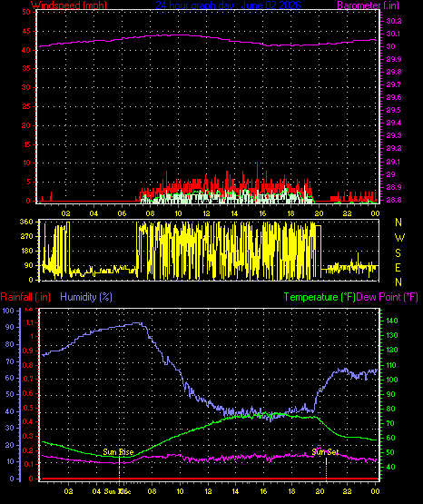Click the 0.2 rainfall axis value

pyautogui.click(x=28, y=450)
